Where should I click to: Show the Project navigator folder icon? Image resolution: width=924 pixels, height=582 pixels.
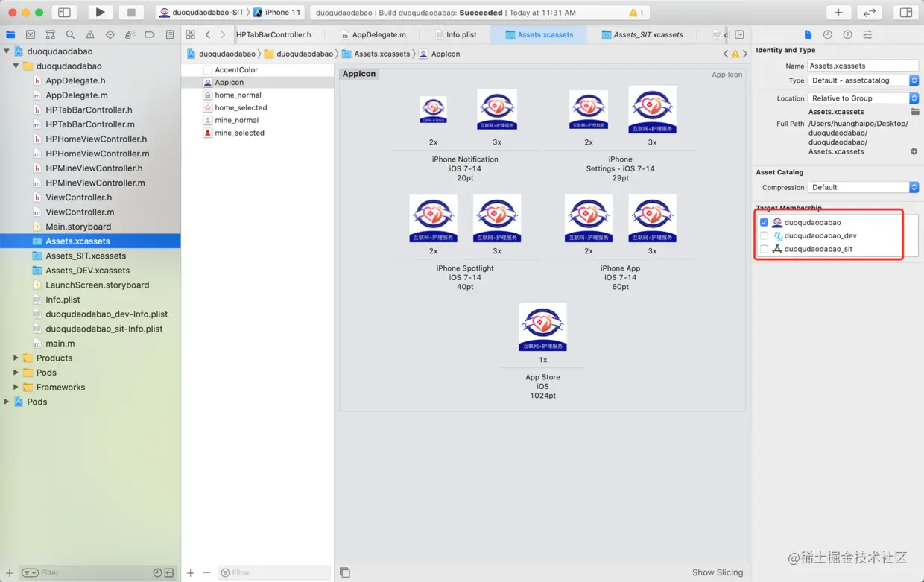tap(10, 34)
